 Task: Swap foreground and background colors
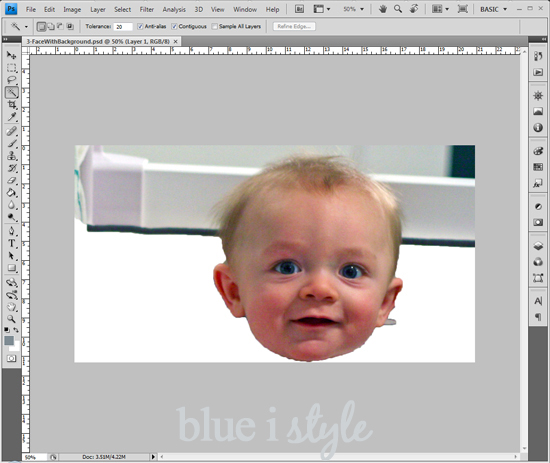click(16, 330)
